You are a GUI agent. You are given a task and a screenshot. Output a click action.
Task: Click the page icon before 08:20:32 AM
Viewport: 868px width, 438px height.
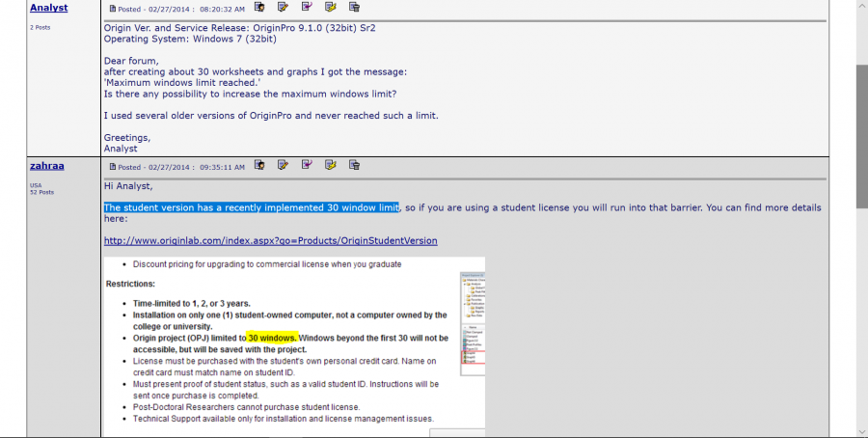[x=113, y=9]
